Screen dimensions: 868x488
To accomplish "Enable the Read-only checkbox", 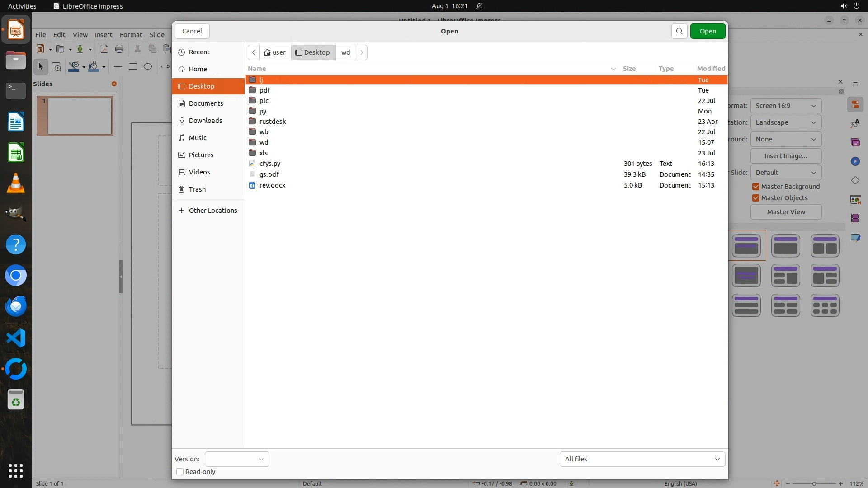I will (x=180, y=472).
